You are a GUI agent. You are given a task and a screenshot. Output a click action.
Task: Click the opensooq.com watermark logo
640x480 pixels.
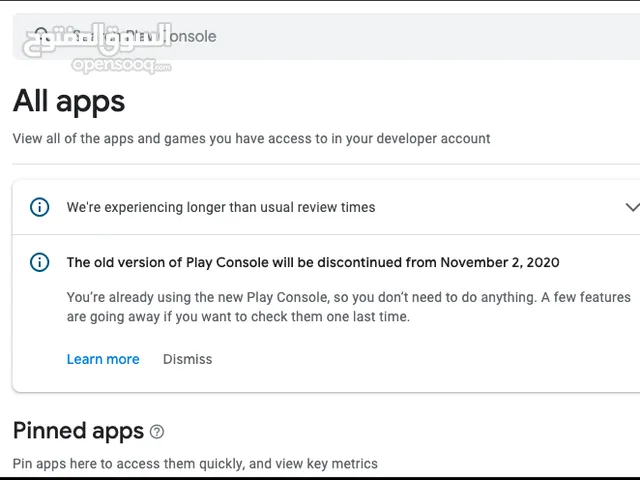[x=121, y=65]
